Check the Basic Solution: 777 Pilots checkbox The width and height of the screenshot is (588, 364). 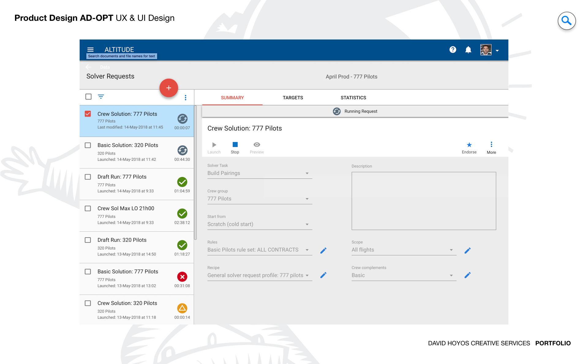point(88,272)
